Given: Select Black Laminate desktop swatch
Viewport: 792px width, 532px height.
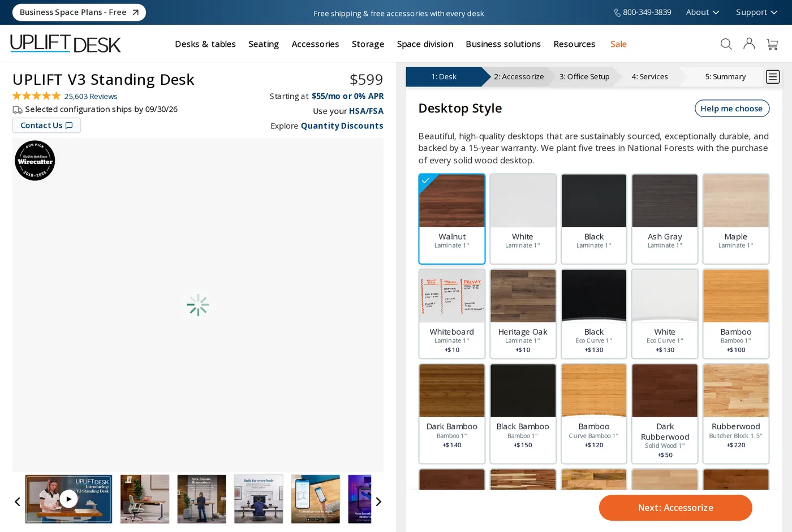Looking at the screenshot, I should click(x=594, y=219).
